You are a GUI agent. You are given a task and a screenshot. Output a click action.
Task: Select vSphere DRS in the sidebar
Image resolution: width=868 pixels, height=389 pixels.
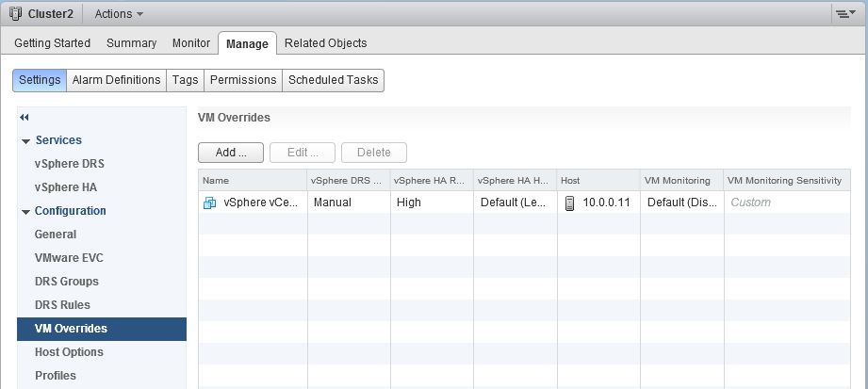[x=69, y=164]
